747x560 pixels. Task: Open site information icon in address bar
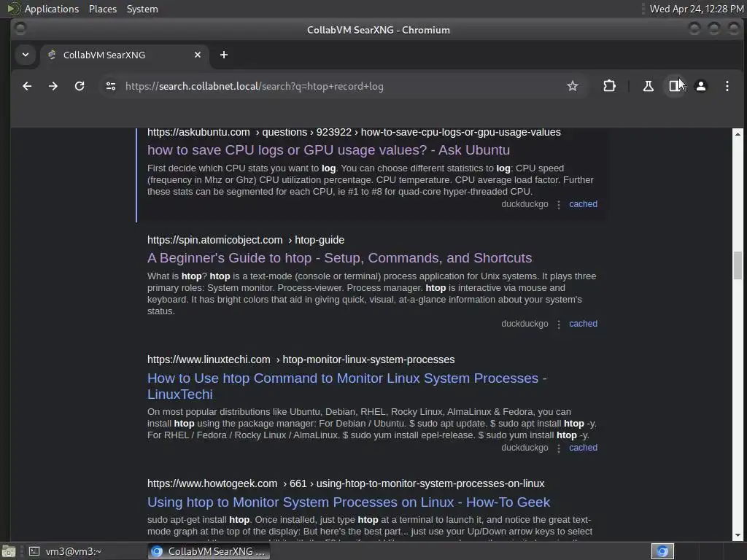point(111,86)
